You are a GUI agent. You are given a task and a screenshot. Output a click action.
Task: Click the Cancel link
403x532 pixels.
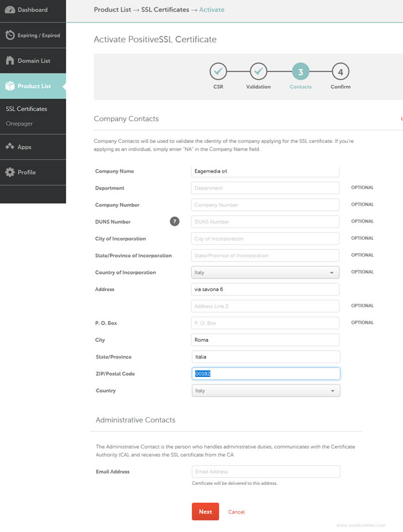pos(236,512)
